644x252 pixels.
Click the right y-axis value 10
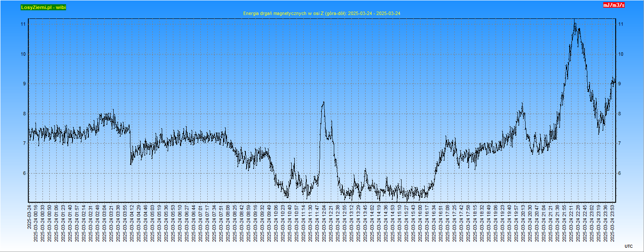tap(621, 54)
